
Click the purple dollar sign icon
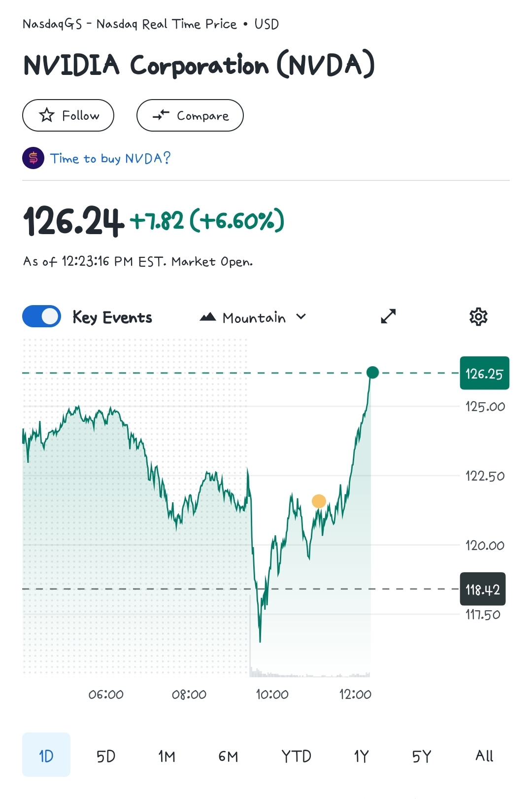tap(33, 158)
